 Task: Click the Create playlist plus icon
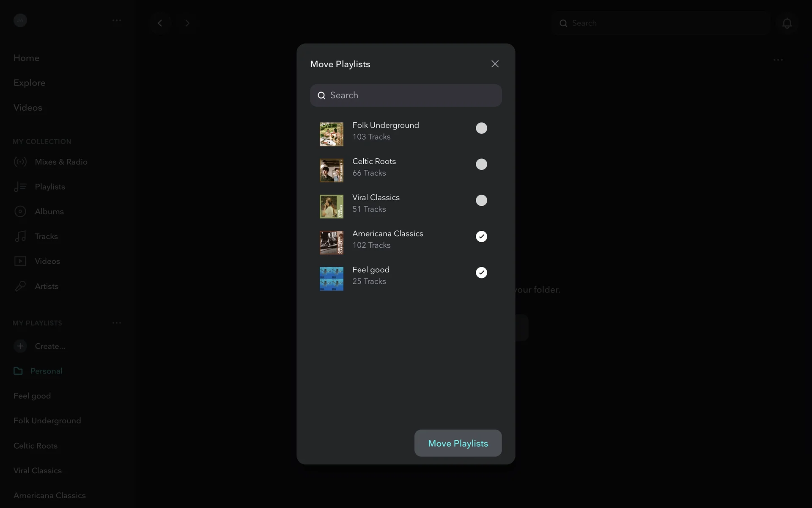(x=20, y=346)
